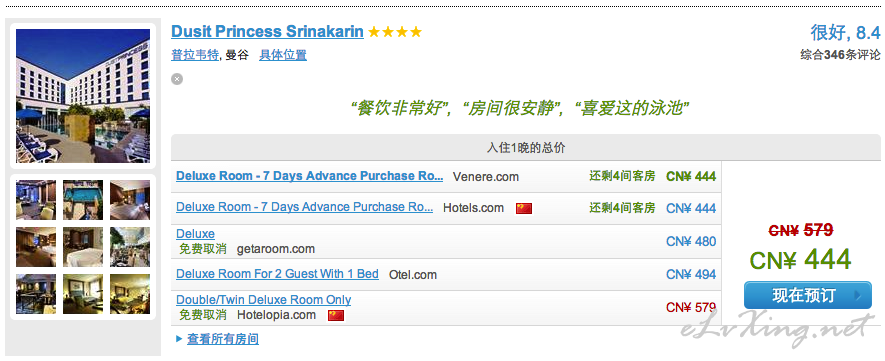This screenshot has height=361, width=885.
Task: Open Deluxe Room For 2 Guest With 1 Bed
Action: [x=277, y=274]
